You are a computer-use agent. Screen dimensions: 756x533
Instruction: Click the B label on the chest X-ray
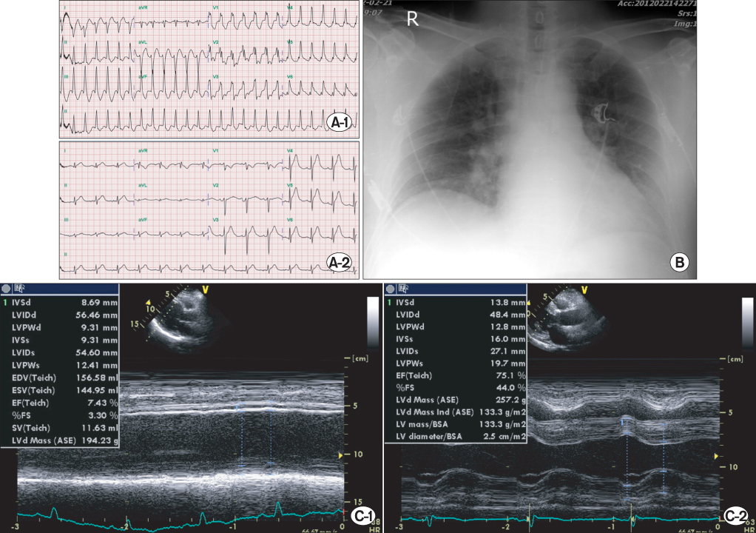tap(680, 261)
